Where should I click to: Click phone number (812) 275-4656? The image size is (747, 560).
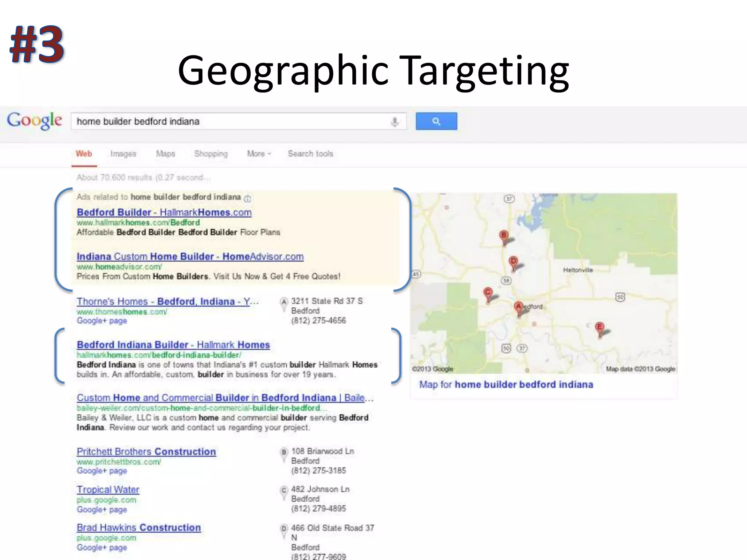pyautogui.click(x=318, y=321)
